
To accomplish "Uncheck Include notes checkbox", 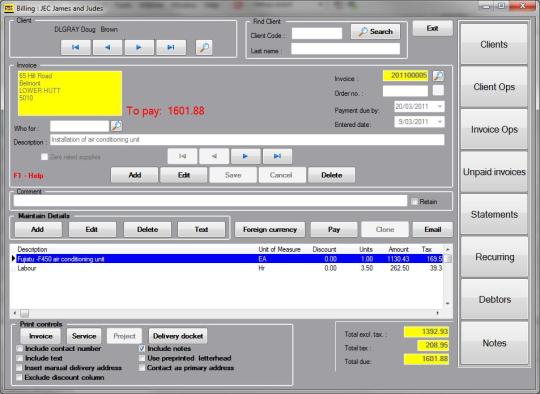I will pos(142,349).
